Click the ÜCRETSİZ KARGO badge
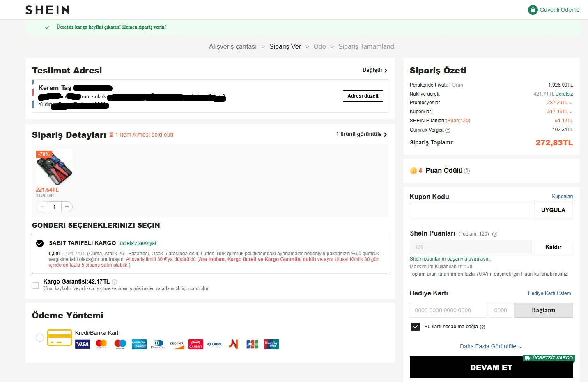This screenshot has height=382, width=588. [x=549, y=358]
